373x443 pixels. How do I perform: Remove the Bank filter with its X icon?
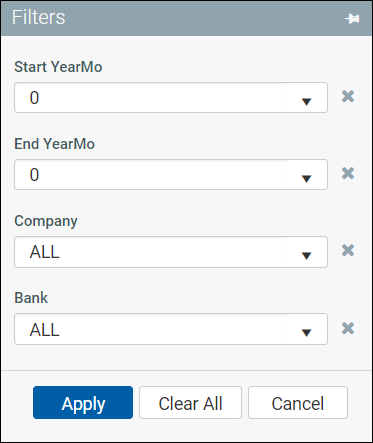(348, 328)
